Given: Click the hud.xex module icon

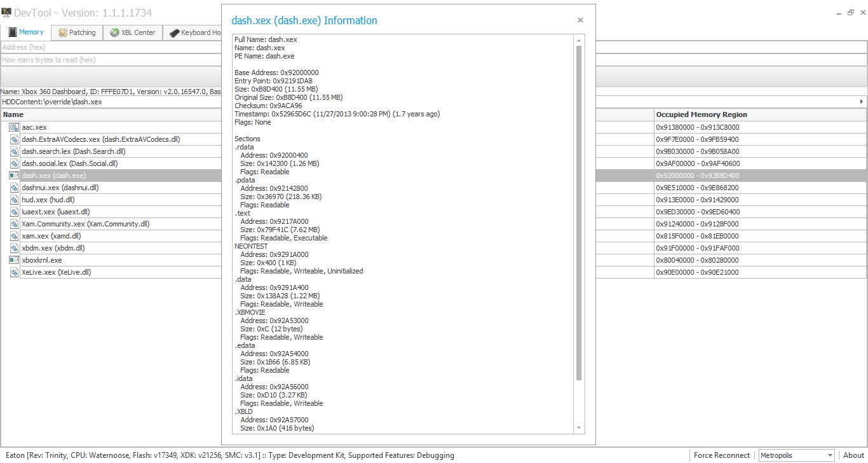Looking at the screenshot, I should pos(14,200).
